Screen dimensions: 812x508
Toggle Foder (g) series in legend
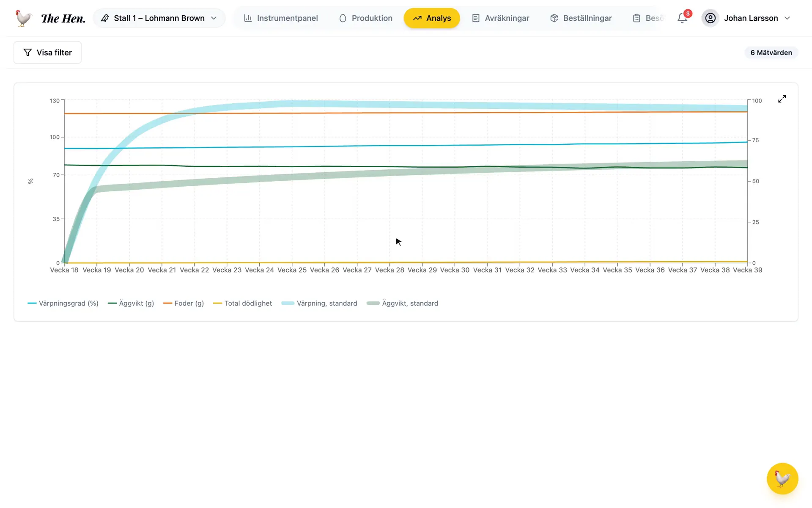tap(184, 303)
